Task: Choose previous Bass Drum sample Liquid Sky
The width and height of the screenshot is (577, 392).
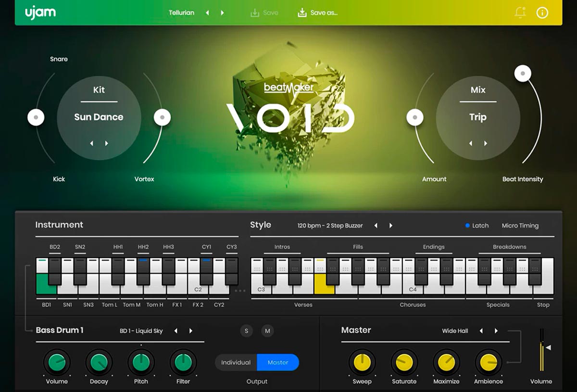Action: coord(176,331)
